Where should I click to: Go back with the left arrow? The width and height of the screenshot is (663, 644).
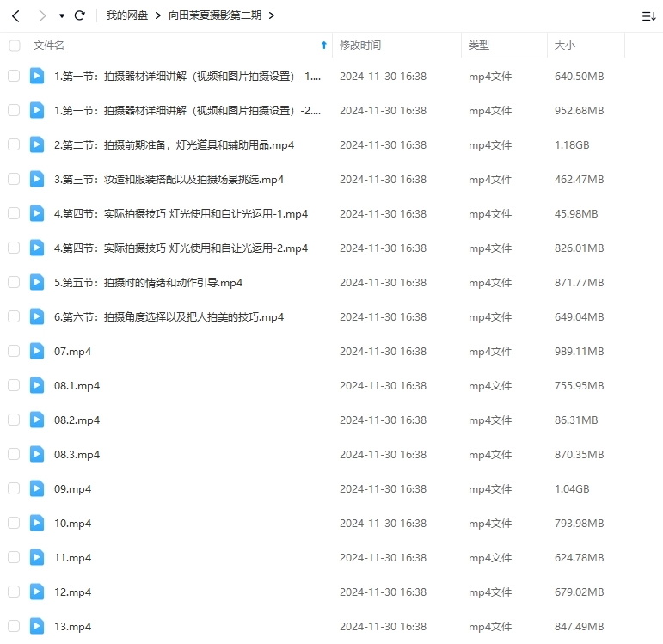pos(16,16)
